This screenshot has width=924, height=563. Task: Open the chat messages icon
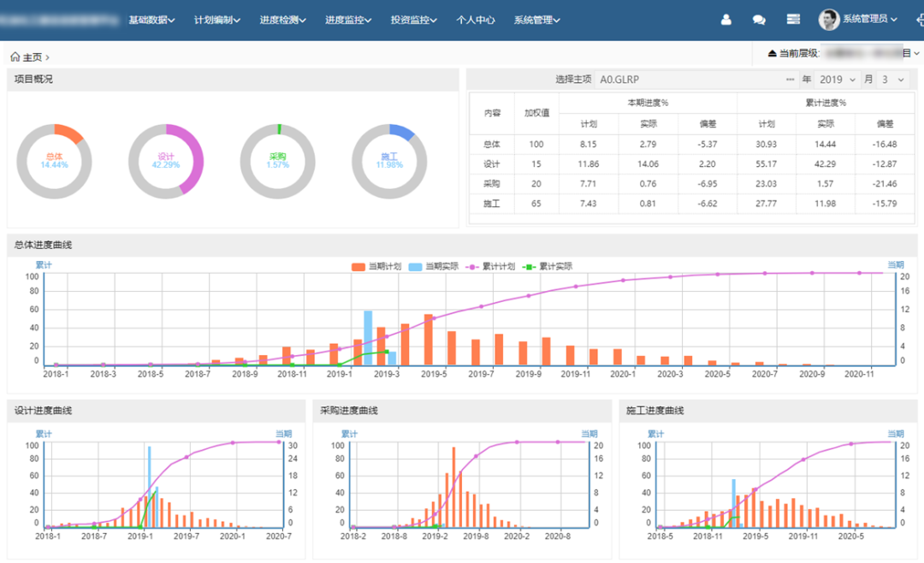(759, 20)
